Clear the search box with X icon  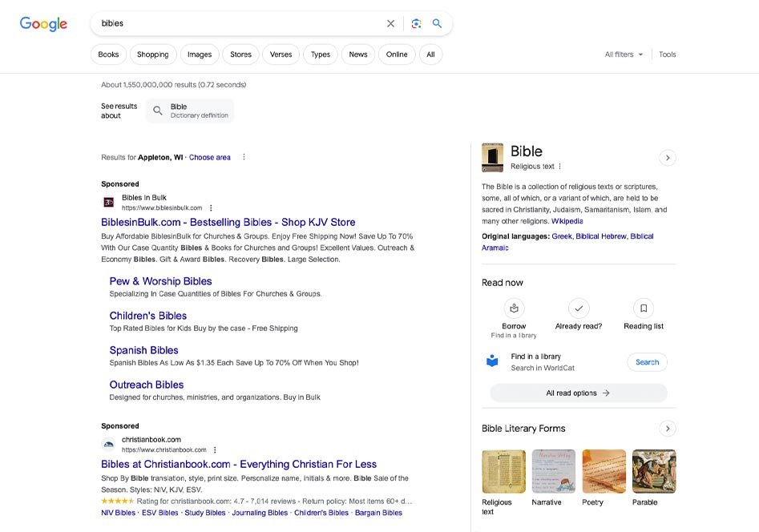(x=390, y=23)
